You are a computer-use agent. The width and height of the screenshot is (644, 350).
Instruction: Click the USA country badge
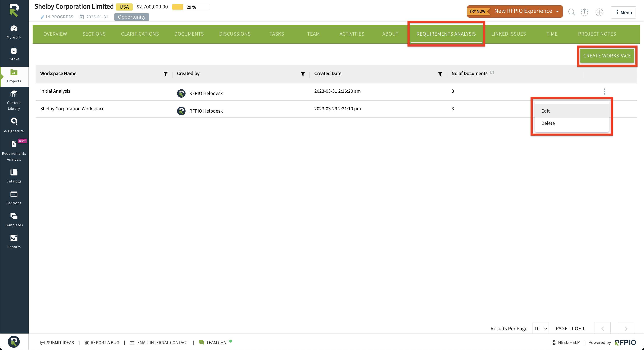tap(124, 7)
